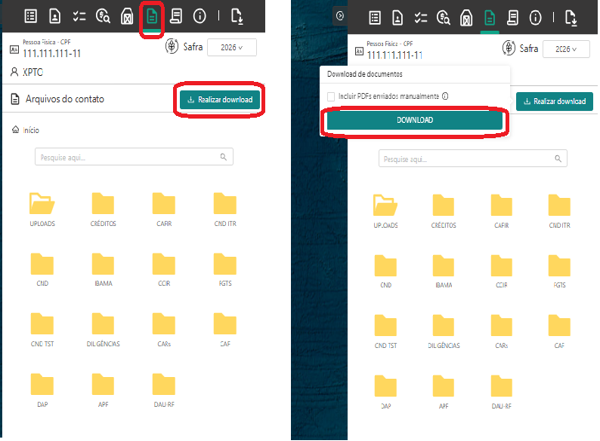Open the CND folder in the right panel

click(385, 271)
